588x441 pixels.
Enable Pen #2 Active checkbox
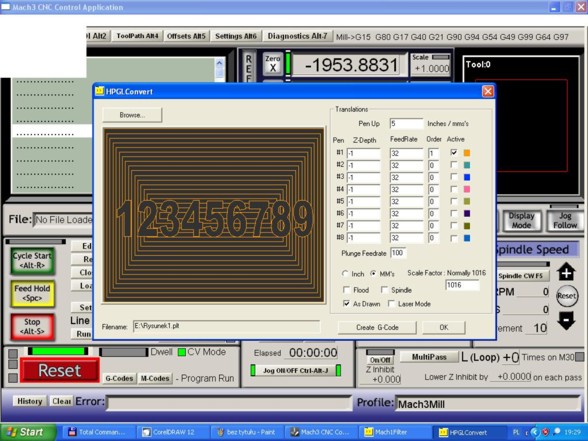pos(454,165)
